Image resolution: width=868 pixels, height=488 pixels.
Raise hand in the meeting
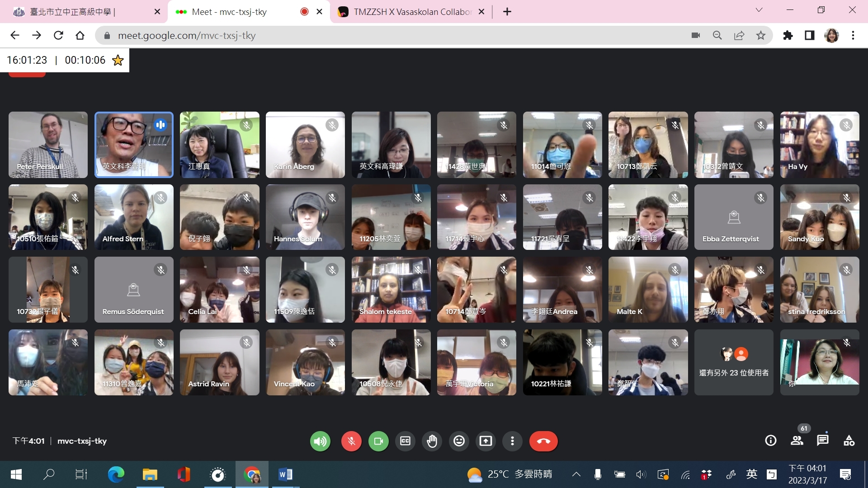[x=432, y=441]
